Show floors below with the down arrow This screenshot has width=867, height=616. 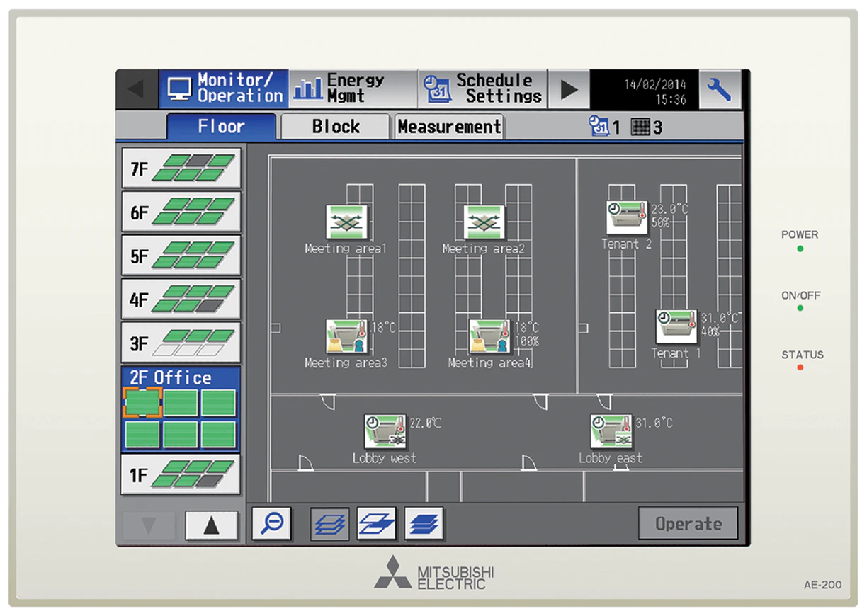149,526
